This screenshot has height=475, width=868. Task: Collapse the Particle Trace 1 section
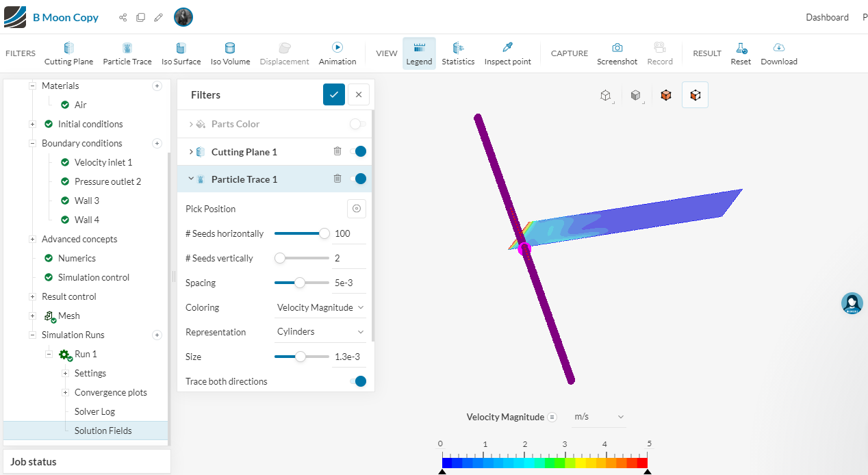191,179
